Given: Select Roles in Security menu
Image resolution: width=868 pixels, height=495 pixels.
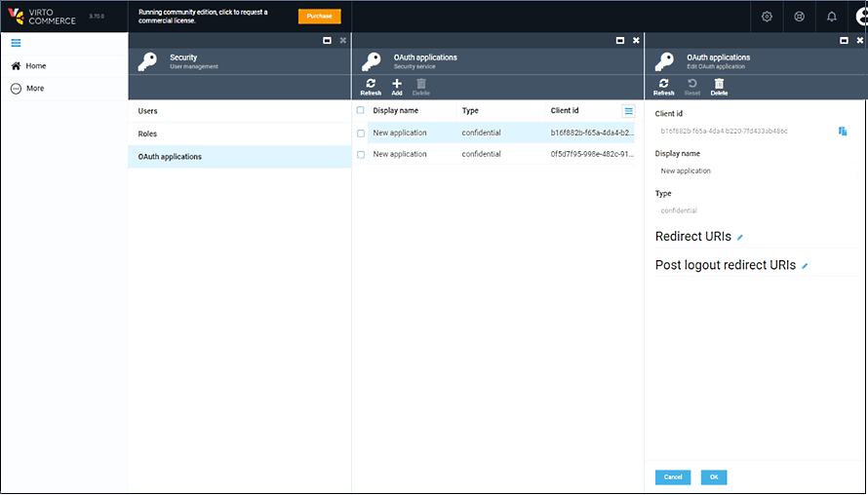Looking at the screenshot, I should tap(148, 133).
